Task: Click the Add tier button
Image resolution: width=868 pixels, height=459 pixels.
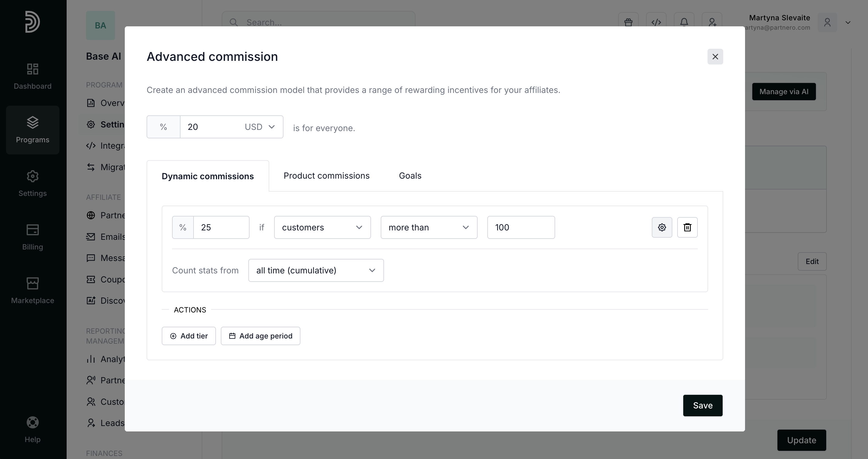Action: point(189,336)
